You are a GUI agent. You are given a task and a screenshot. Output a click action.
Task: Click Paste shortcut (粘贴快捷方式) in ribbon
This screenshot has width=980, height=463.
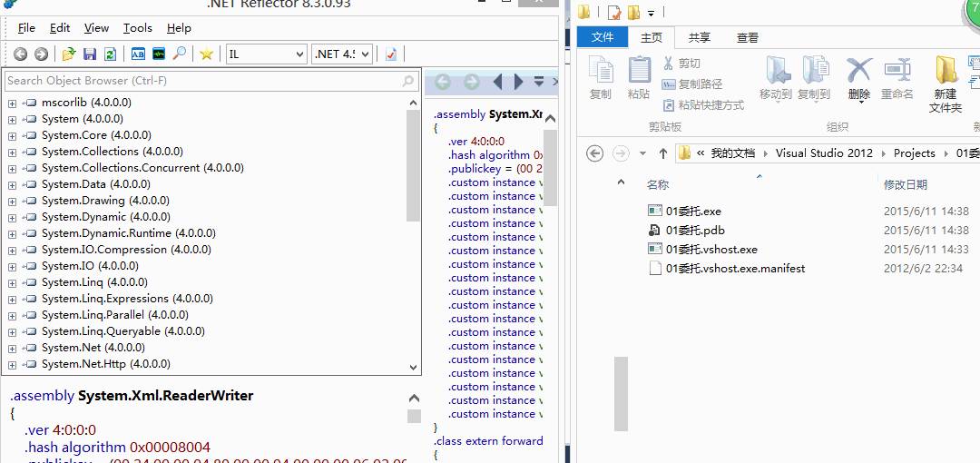[x=703, y=105]
